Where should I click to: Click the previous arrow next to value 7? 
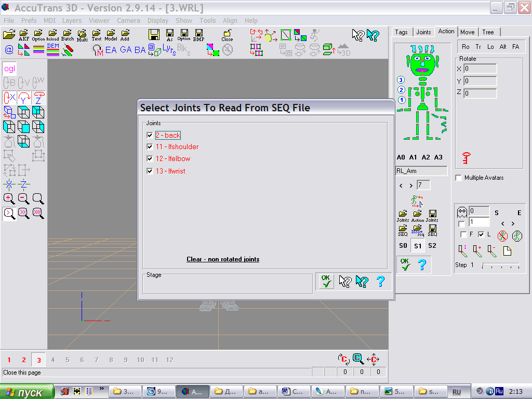[x=401, y=185]
